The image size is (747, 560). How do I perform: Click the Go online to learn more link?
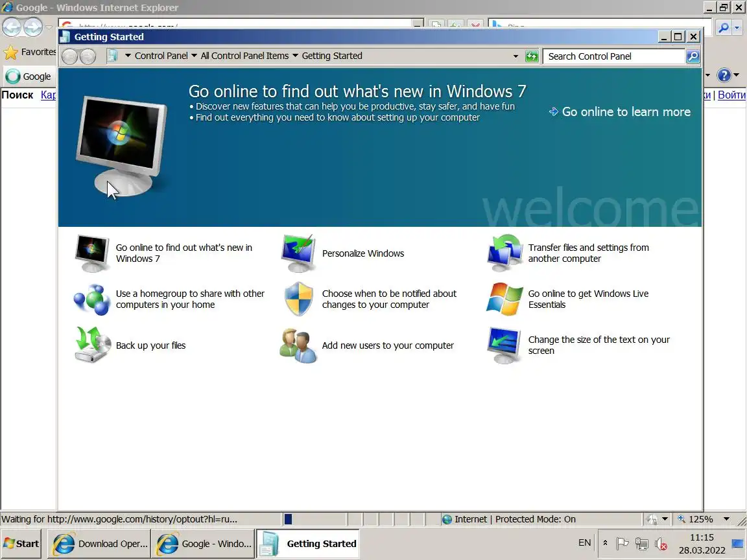(x=620, y=112)
